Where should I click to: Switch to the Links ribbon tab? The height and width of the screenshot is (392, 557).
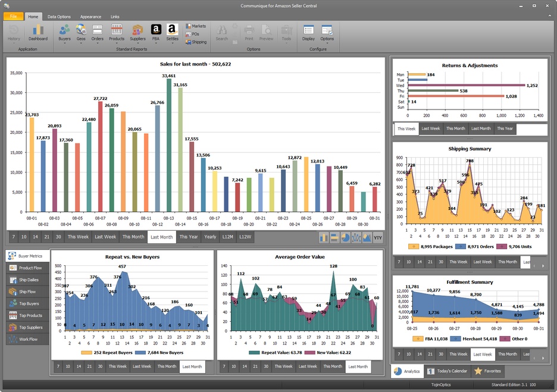coord(115,17)
